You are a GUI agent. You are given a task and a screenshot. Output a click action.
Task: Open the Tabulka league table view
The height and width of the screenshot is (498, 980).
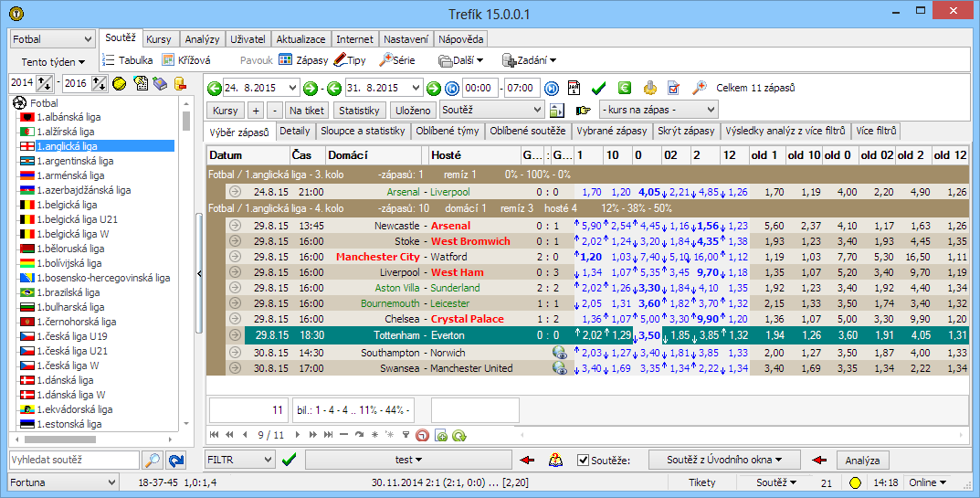pyautogui.click(x=128, y=60)
